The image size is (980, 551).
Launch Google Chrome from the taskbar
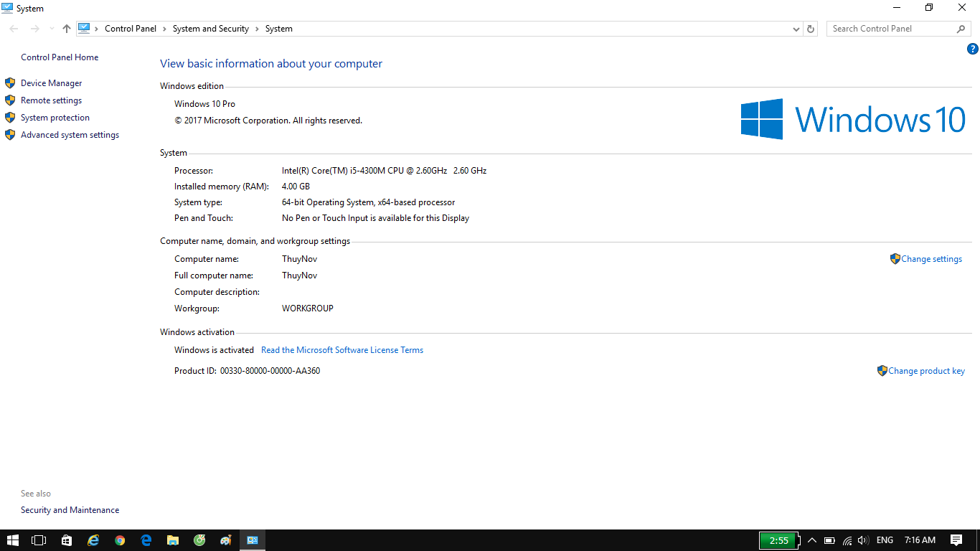(120, 540)
